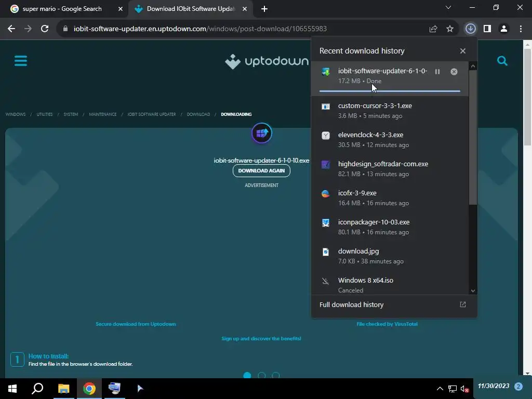Click the custom-cursor file icon
Image resolution: width=532 pixels, height=399 pixels.
pyautogui.click(x=326, y=107)
